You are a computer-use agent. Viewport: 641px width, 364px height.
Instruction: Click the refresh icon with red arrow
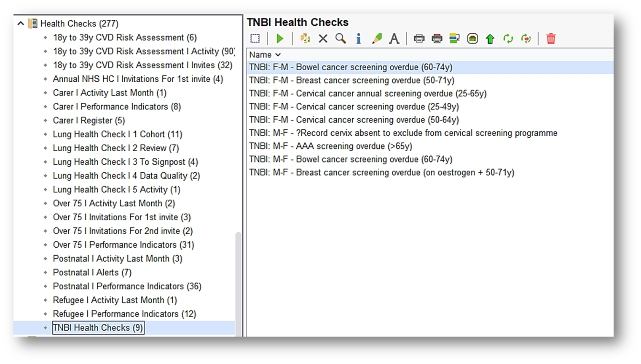click(x=526, y=39)
